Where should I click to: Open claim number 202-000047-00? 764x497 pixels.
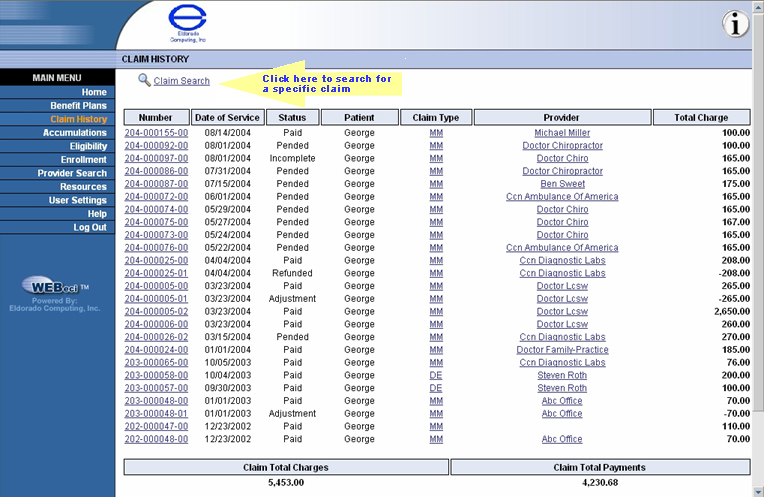pos(156,426)
